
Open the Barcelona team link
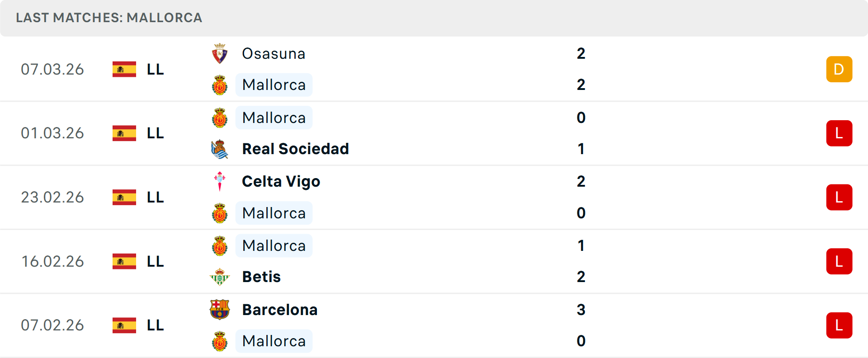tap(279, 310)
